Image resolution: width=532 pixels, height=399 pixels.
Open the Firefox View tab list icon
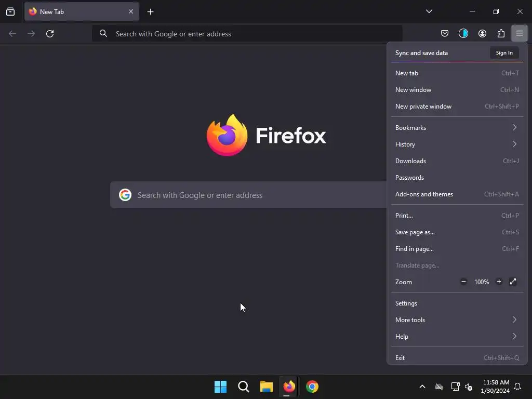tap(10, 11)
